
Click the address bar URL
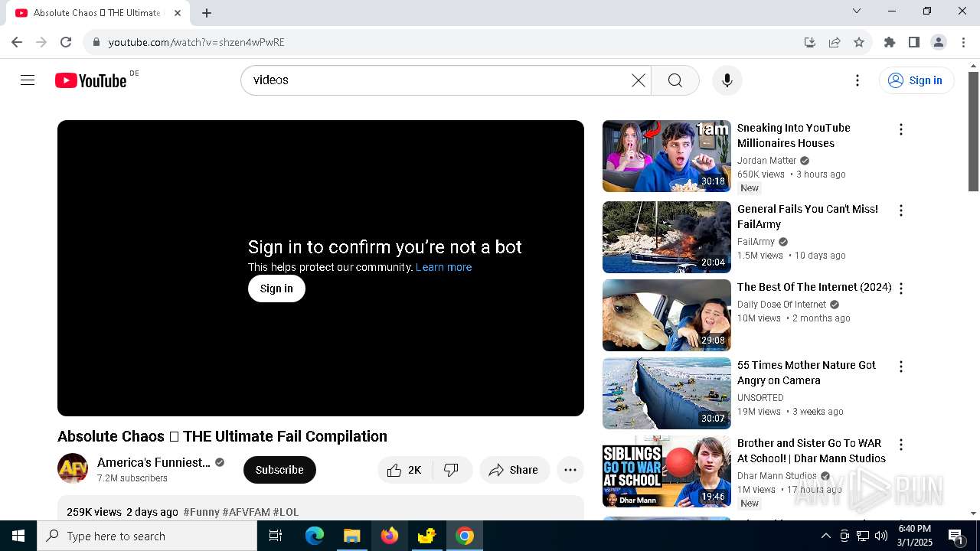click(197, 42)
